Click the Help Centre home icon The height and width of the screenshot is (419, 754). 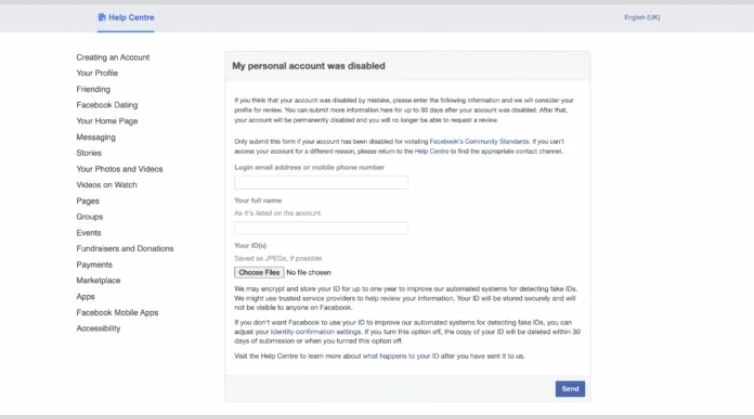click(x=101, y=17)
